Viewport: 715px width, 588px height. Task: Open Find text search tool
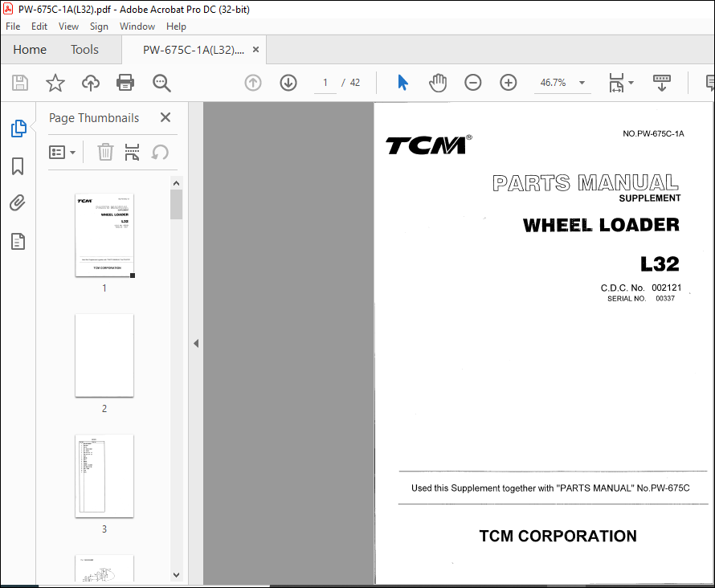tap(161, 83)
